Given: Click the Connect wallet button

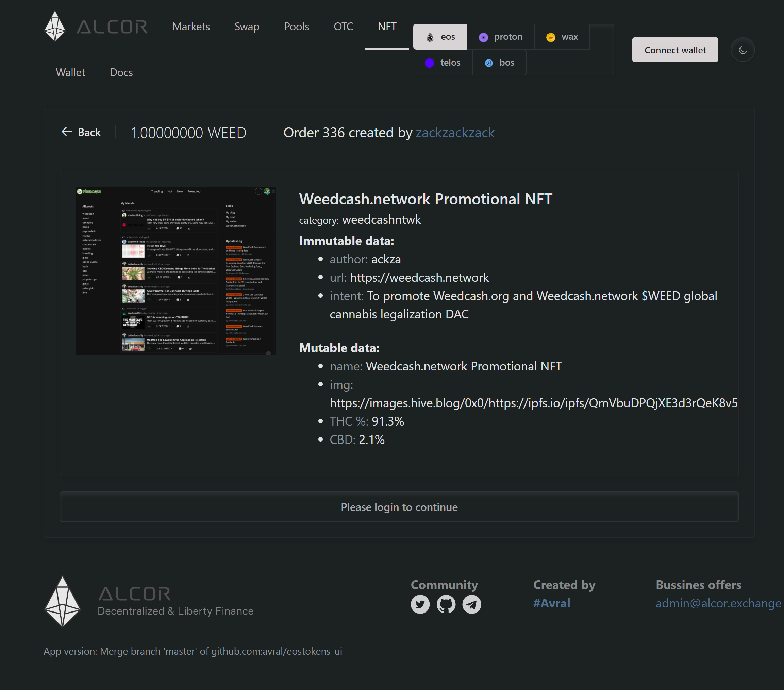Looking at the screenshot, I should [x=675, y=50].
